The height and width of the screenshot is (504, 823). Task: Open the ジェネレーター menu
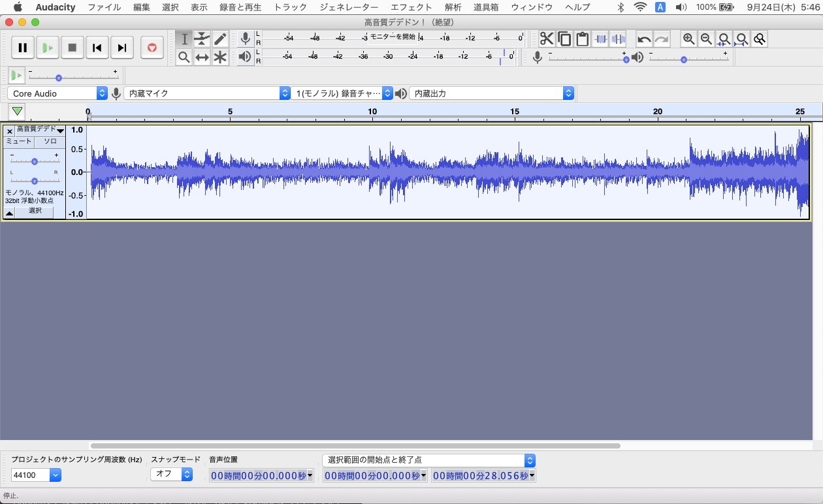(349, 7)
